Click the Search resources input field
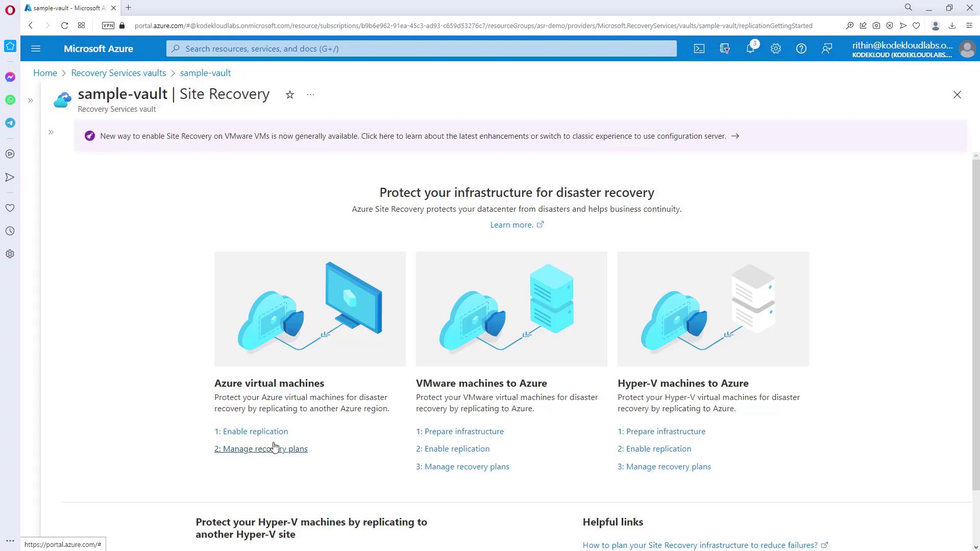980x551 pixels. coord(421,48)
